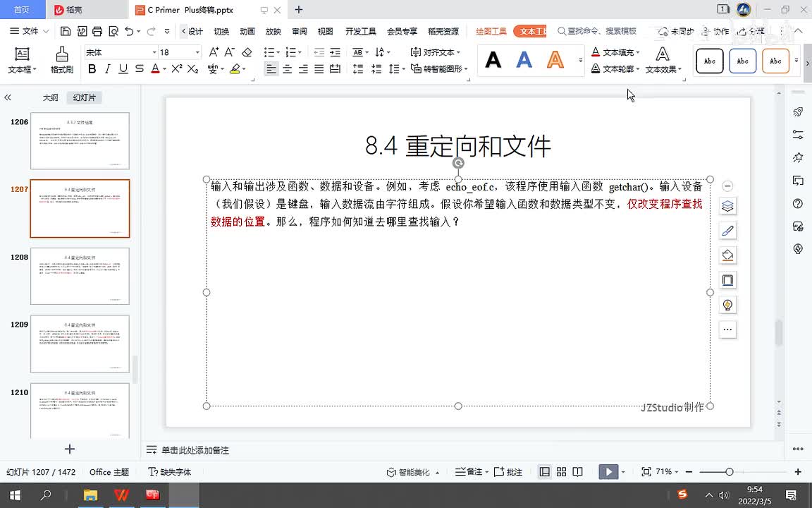Click the Print icon in quick toolbar
This screenshot has width=812, height=508.
click(x=97, y=31)
